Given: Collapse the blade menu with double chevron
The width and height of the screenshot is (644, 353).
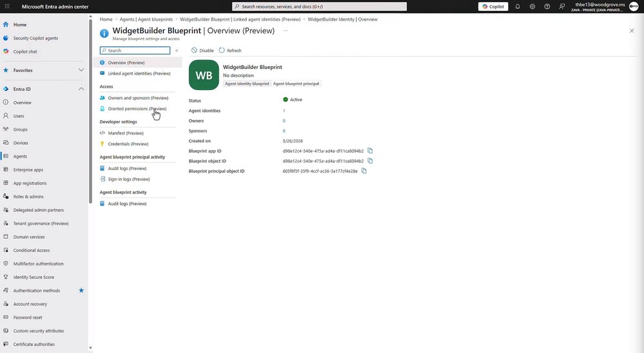Looking at the screenshot, I should [x=177, y=50].
